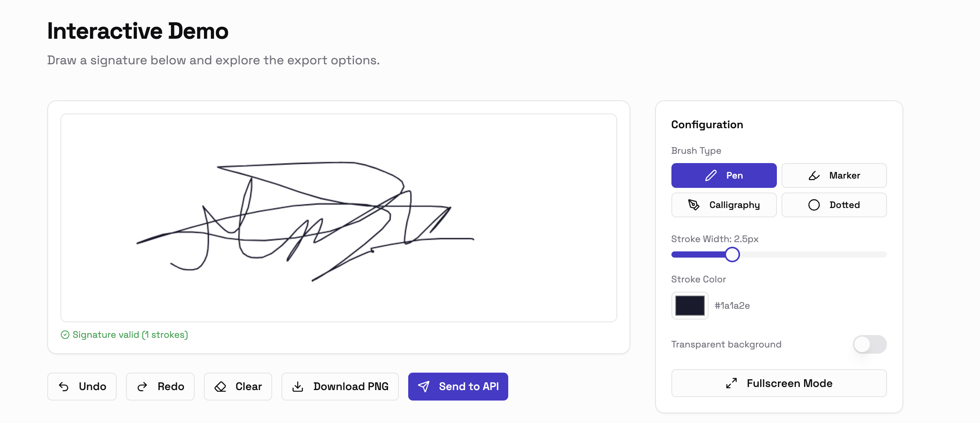Activate Fullscreen Mode
The width and height of the screenshot is (980, 423).
pyautogui.click(x=778, y=383)
